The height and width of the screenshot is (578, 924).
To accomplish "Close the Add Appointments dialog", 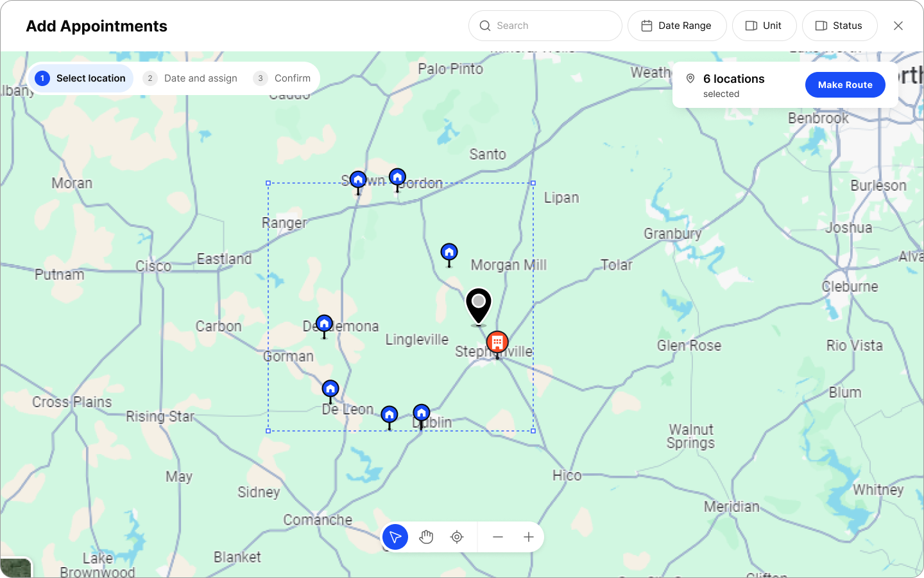I will [x=898, y=26].
